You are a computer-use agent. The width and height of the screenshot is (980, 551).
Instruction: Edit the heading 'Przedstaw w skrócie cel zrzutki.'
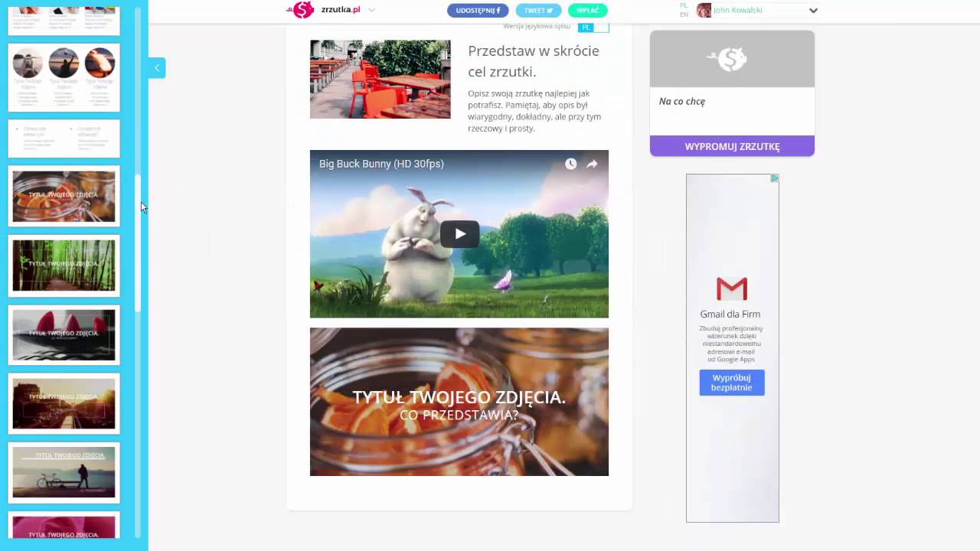[x=534, y=61]
